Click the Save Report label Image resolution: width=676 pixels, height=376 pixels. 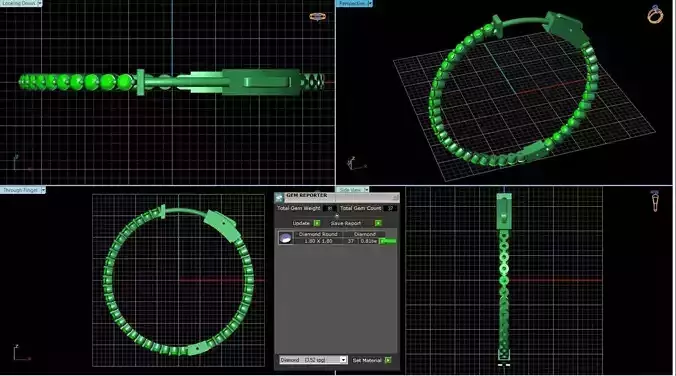tap(346, 223)
